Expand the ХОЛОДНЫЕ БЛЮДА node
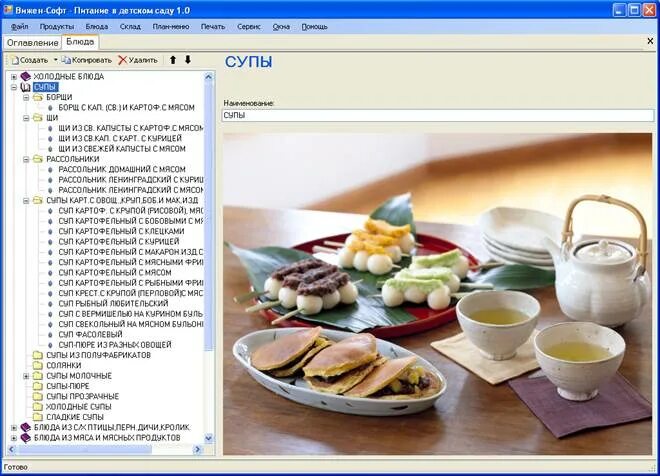 14,77
